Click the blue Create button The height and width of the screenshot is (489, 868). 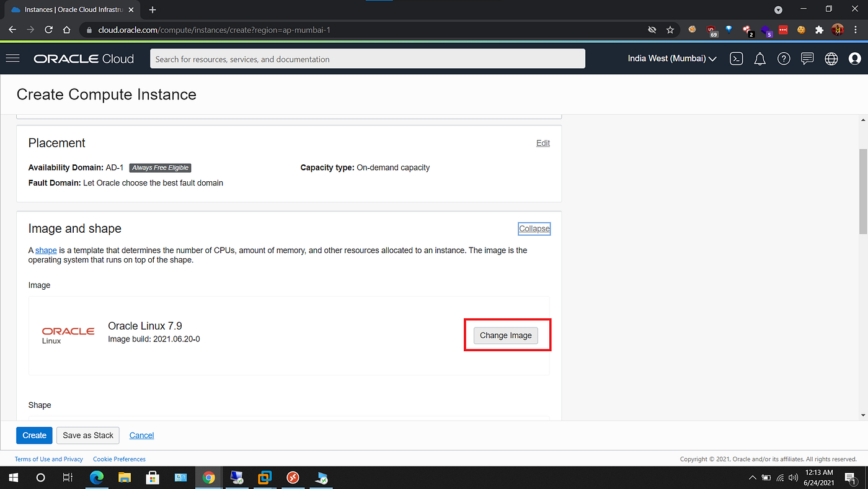pos(34,435)
